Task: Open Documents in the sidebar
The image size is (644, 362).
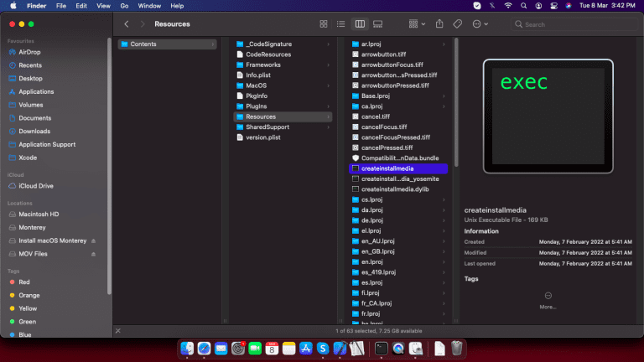Action: click(35, 118)
